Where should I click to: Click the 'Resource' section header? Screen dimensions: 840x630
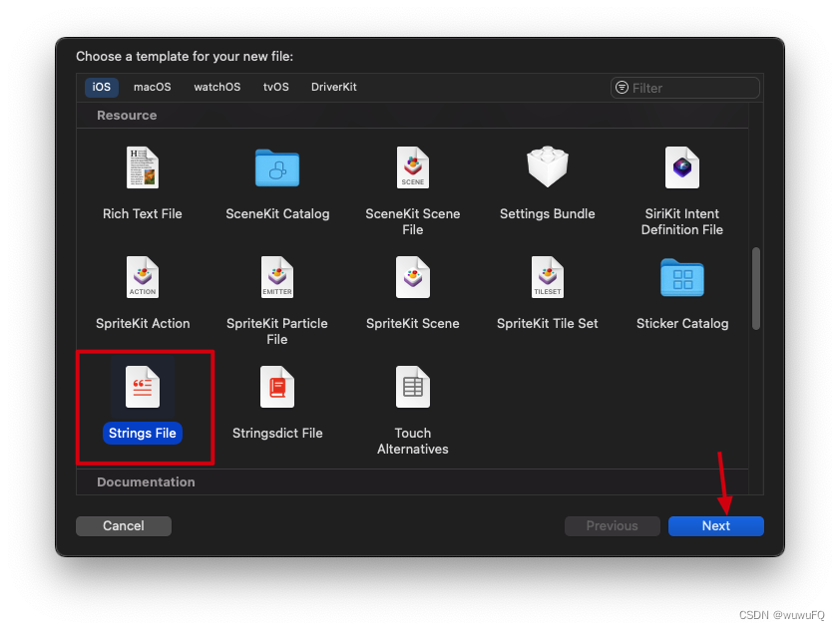(x=127, y=115)
